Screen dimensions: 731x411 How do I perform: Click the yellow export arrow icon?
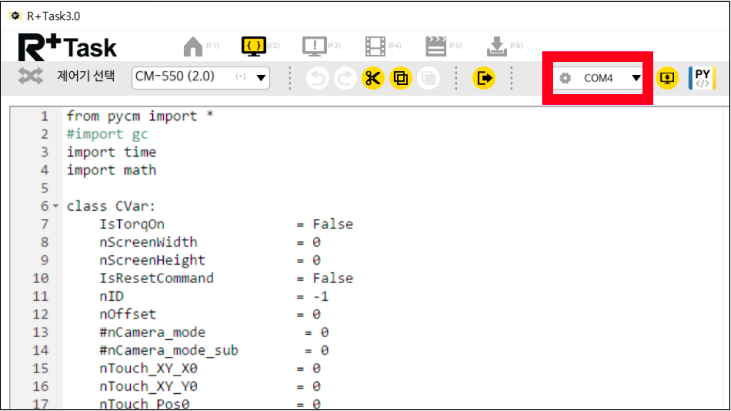485,78
